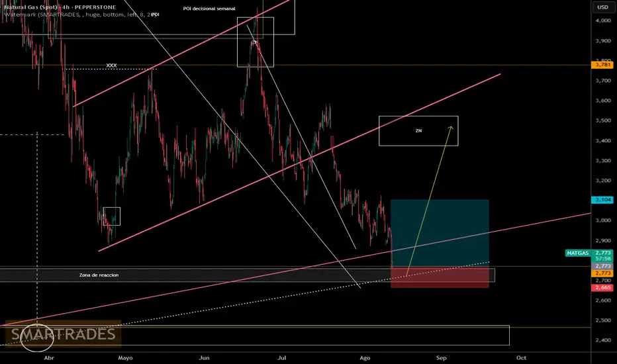Select the Watermark indicator legend line
This screenshot has height=364, width=617.
(81, 15)
